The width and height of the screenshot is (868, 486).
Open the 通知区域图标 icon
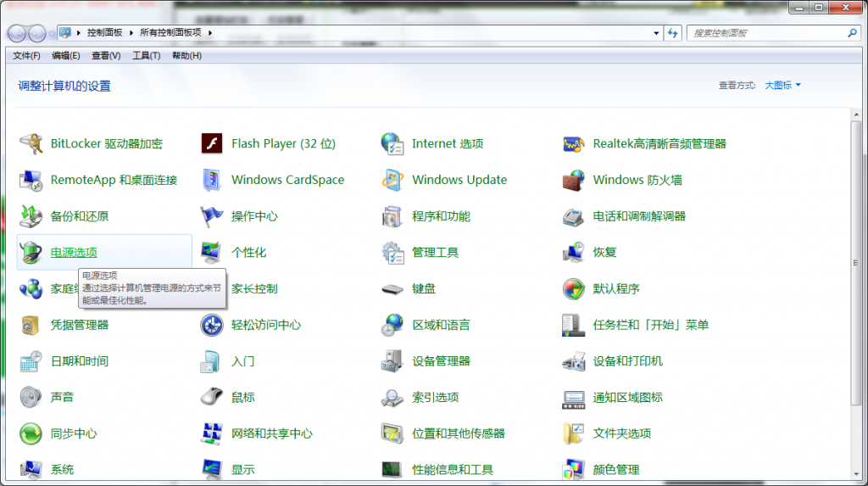coord(573,399)
